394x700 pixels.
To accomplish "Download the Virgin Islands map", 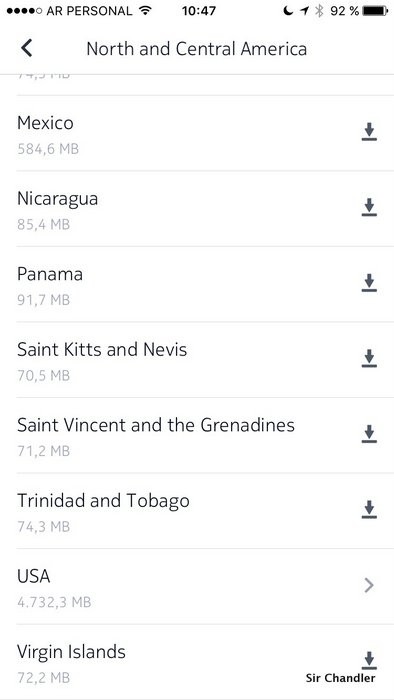I will (x=369, y=660).
